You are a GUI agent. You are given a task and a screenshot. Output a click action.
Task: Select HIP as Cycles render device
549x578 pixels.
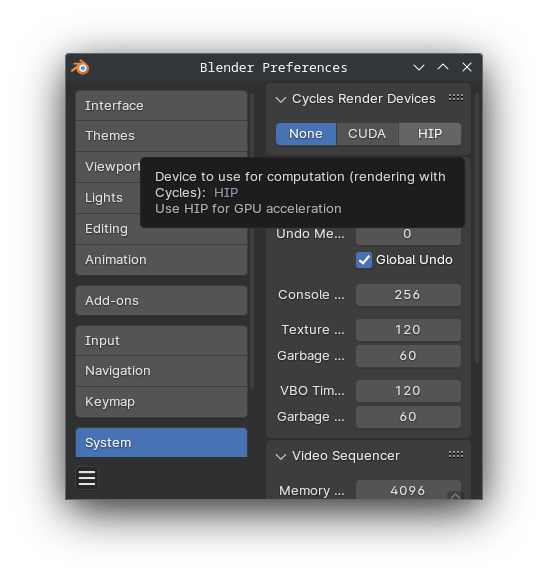(430, 134)
